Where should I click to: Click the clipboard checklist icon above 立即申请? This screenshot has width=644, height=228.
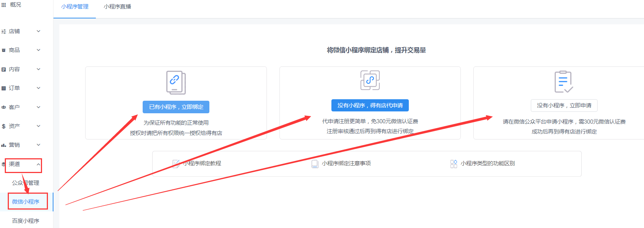(x=564, y=82)
